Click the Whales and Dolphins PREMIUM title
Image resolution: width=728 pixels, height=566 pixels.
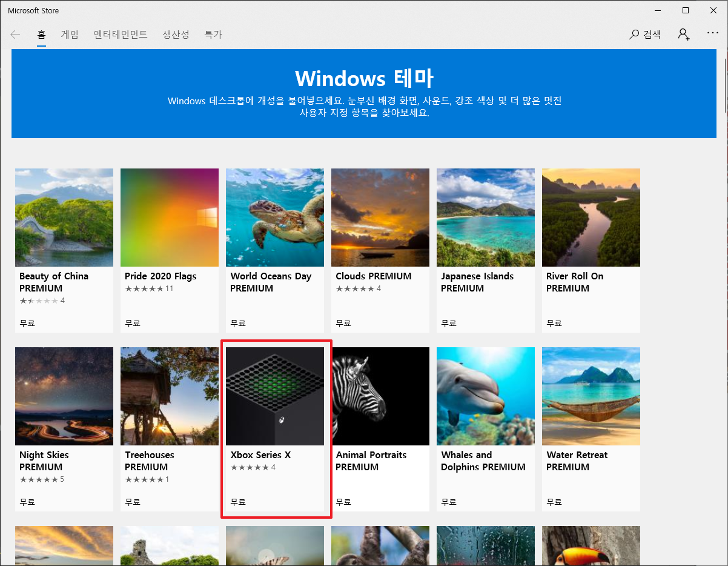483,461
